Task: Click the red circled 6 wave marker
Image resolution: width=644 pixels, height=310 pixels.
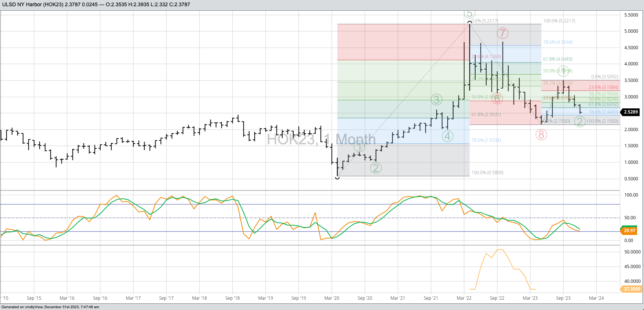Action: click(497, 98)
